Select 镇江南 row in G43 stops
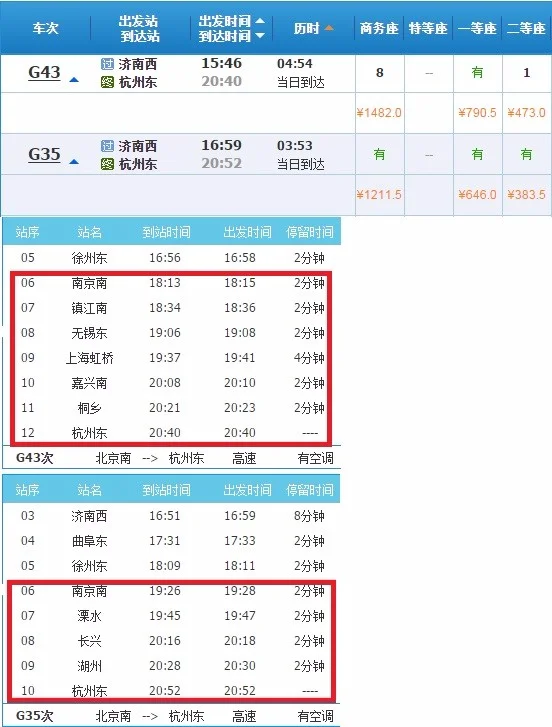This screenshot has width=552, height=727. [x=171, y=308]
